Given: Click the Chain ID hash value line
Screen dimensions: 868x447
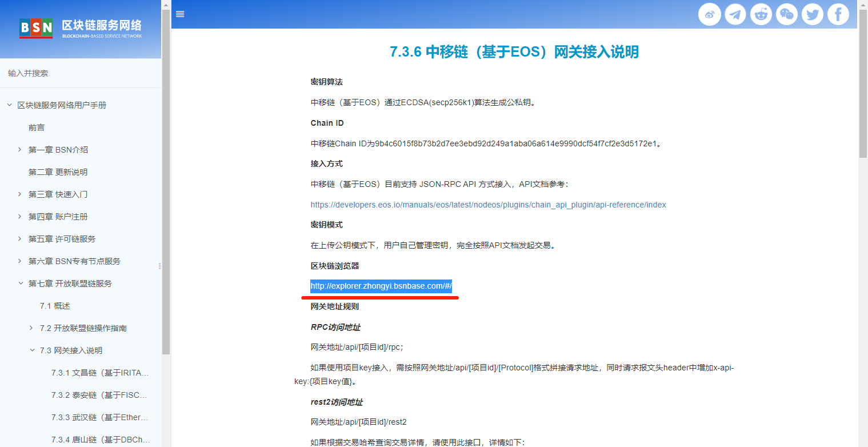Looking at the screenshot, I should click(486, 143).
